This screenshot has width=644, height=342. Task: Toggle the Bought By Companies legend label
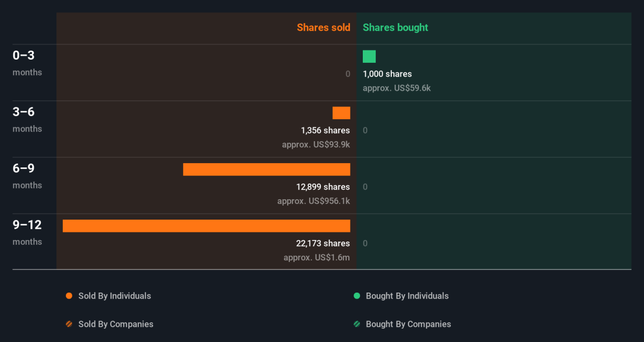tap(408, 324)
